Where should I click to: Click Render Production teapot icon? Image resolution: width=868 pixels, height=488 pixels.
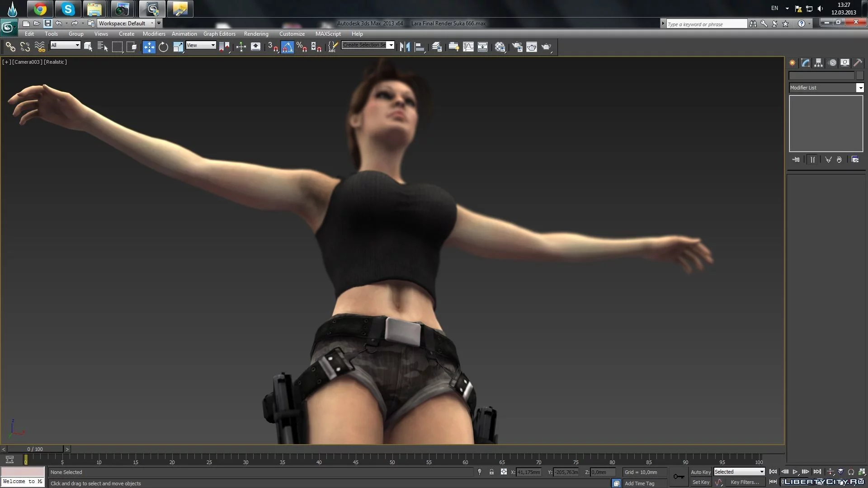(547, 47)
